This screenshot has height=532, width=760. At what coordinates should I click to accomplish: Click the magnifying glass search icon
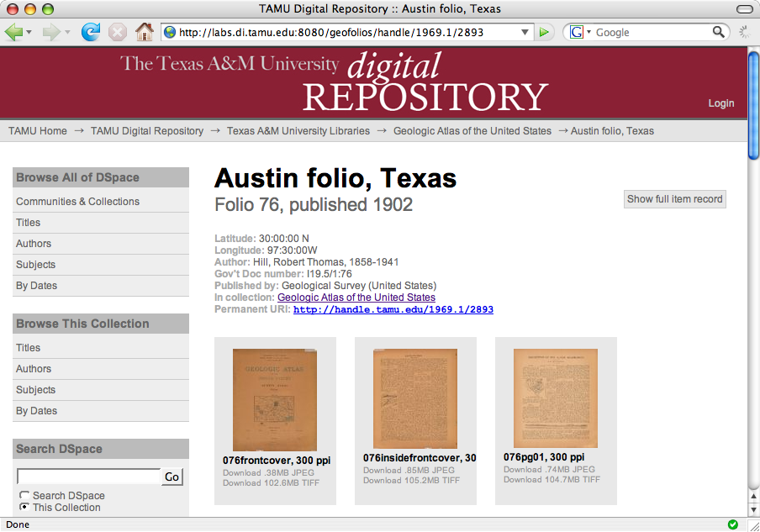[719, 33]
